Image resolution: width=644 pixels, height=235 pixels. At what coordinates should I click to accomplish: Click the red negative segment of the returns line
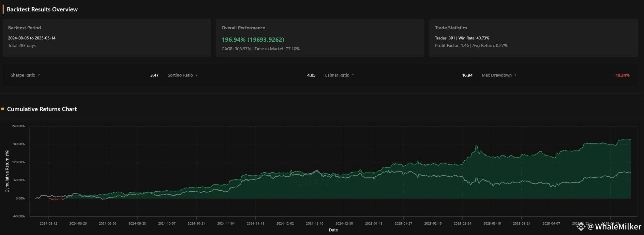pyautogui.click(x=55, y=199)
